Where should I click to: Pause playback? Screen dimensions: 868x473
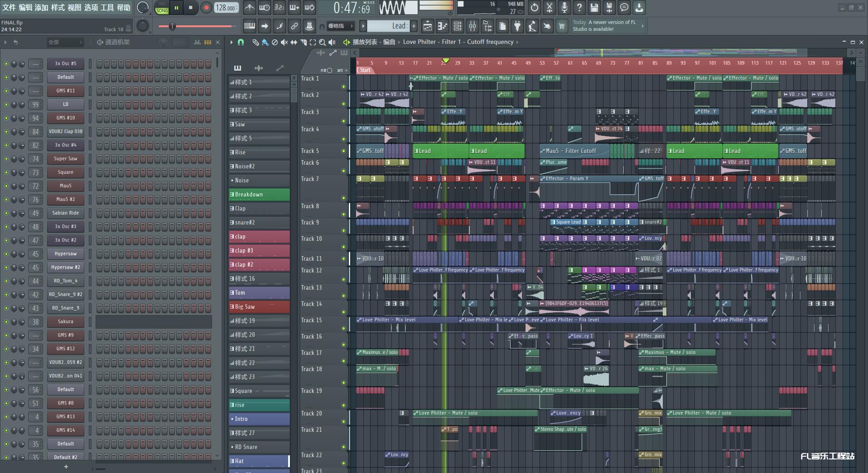pyautogui.click(x=176, y=8)
